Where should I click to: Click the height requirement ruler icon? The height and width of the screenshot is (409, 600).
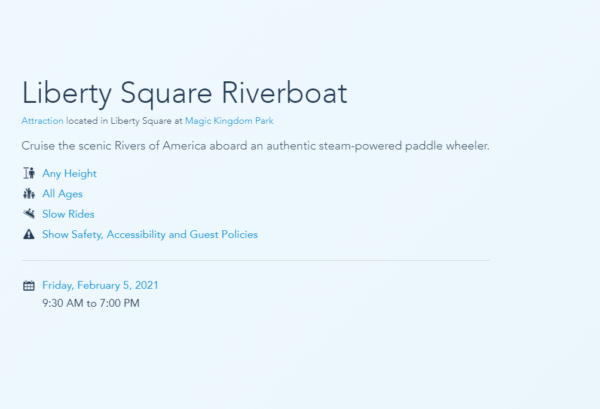[28, 174]
